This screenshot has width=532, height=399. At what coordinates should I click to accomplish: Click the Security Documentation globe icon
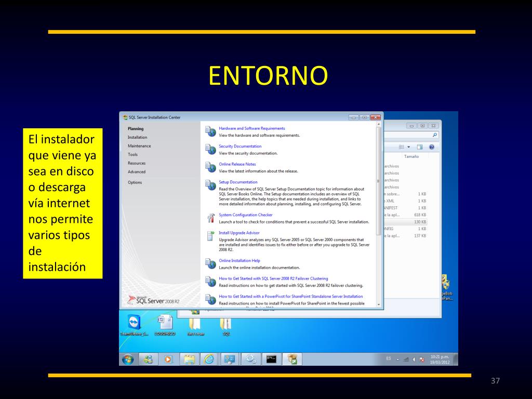(210, 149)
